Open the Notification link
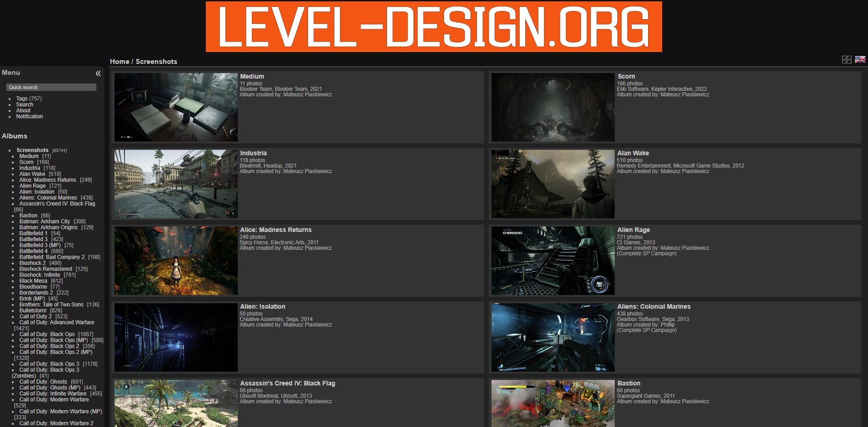868x427 pixels. tap(30, 116)
